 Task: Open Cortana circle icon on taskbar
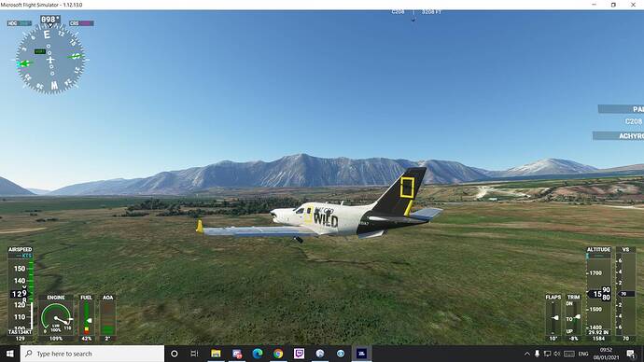[x=175, y=354]
